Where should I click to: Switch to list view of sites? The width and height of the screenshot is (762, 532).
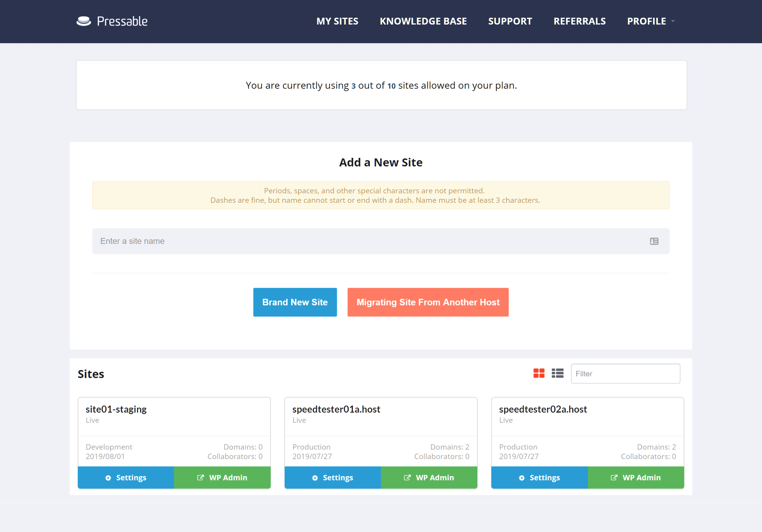(557, 373)
